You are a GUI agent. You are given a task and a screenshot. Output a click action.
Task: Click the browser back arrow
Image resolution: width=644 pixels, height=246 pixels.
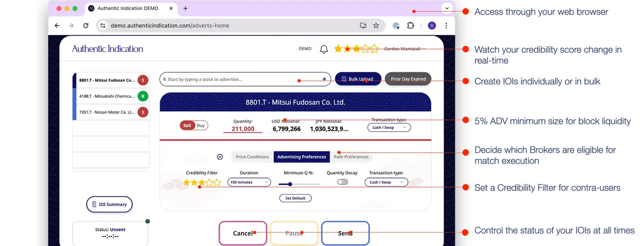(57, 26)
